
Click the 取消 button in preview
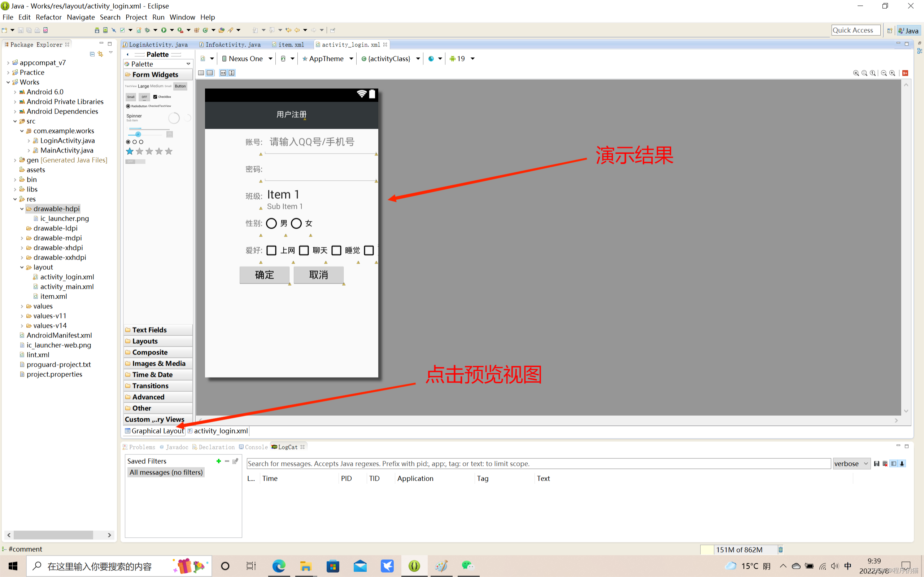pos(318,275)
